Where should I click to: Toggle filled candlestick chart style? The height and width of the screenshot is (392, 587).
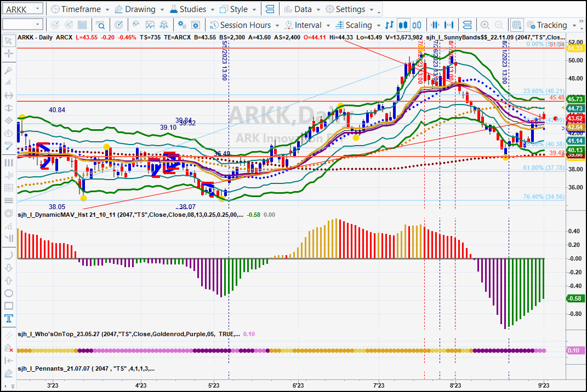click(403, 25)
